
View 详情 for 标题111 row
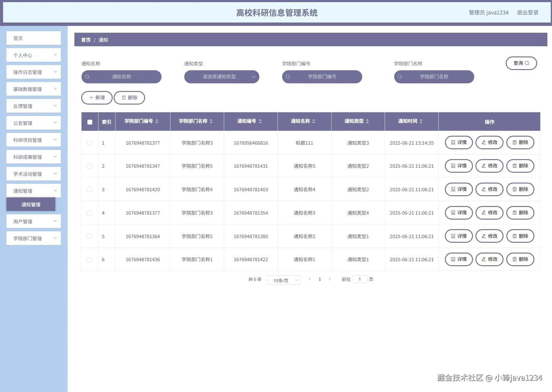click(459, 142)
